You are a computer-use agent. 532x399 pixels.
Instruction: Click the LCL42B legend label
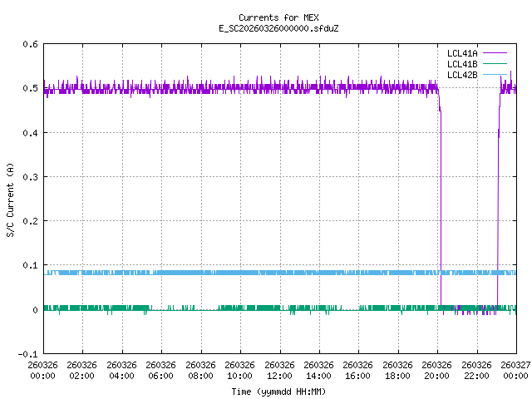coord(461,75)
